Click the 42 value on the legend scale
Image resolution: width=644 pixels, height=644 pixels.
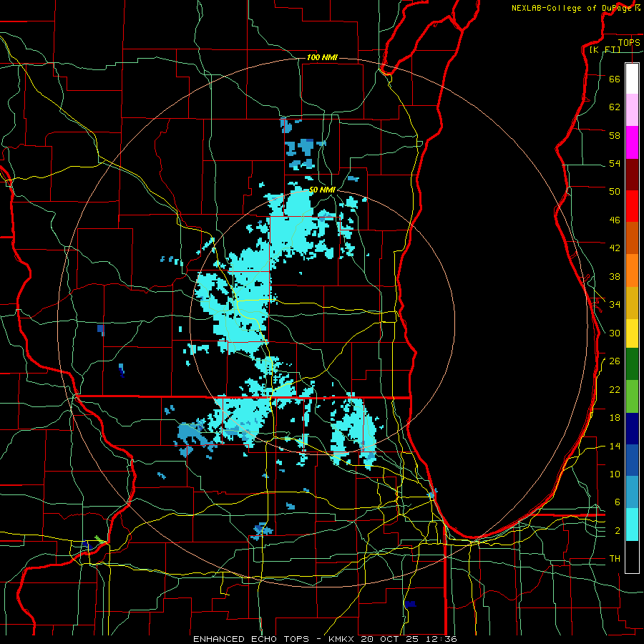coord(615,248)
